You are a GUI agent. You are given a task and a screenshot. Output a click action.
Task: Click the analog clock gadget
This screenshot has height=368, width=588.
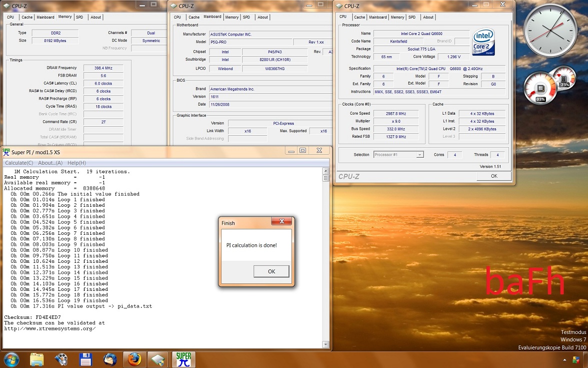(550, 30)
